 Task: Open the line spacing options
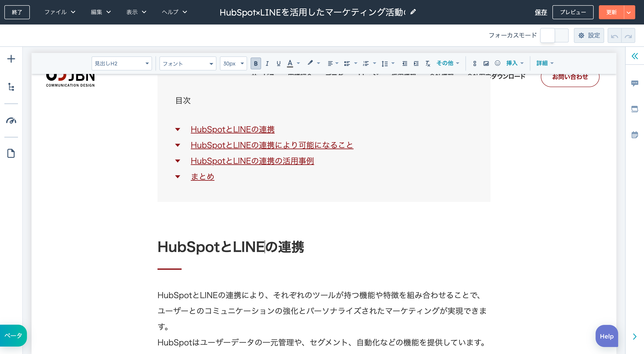tap(387, 63)
